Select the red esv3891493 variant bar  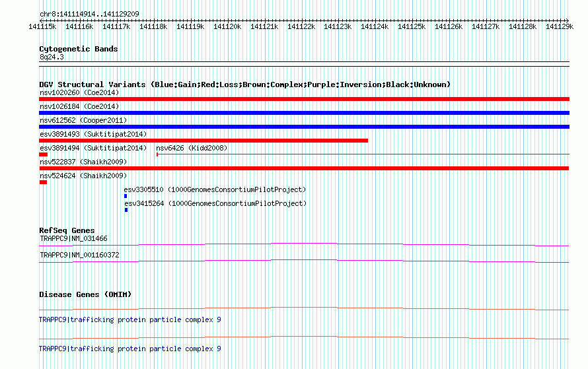pyautogui.click(x=203, y=141)
